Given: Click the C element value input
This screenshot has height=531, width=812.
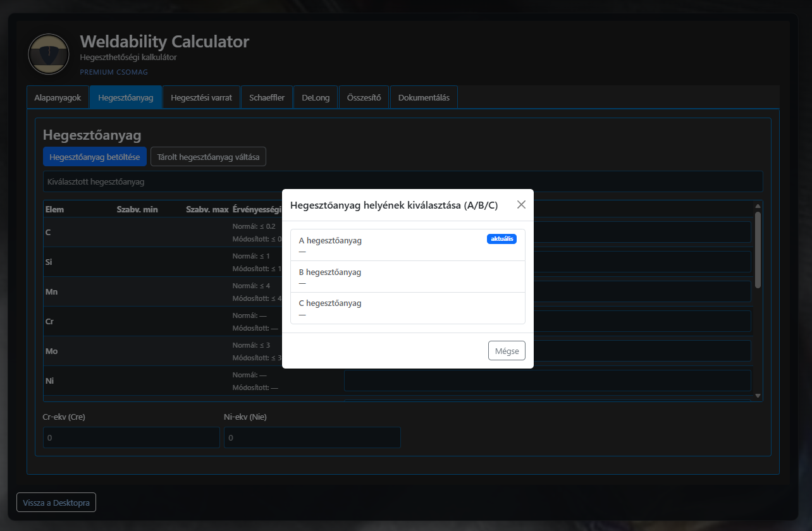Looking at the screenshot, I should click(548, 232).
